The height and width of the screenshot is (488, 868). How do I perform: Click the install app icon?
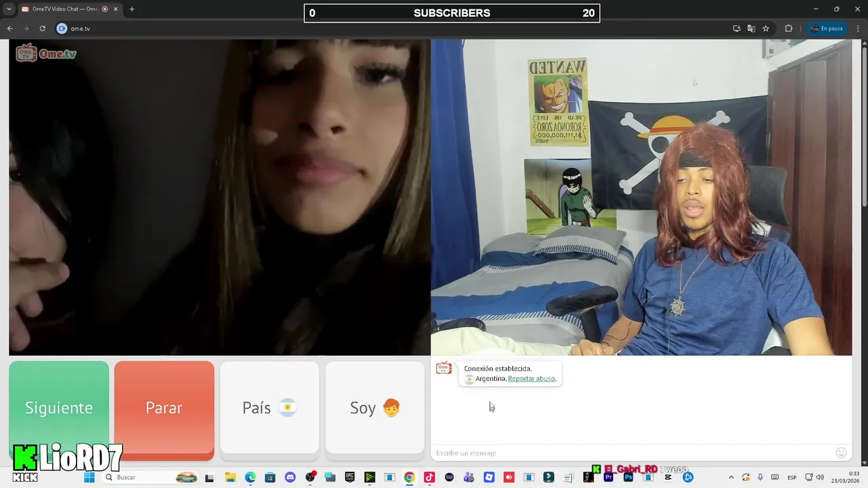click(x=736, y=28)
